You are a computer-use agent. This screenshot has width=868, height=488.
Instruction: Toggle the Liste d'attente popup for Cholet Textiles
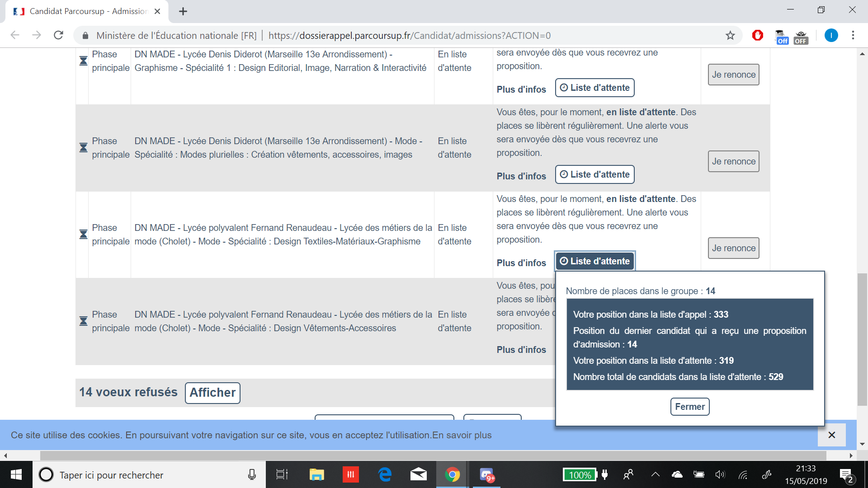595,261
